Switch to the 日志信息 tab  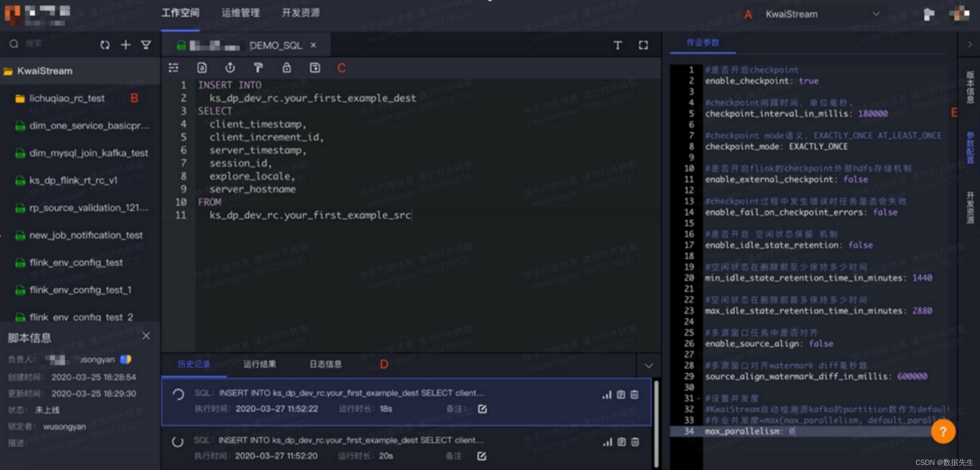pos(325,364)
